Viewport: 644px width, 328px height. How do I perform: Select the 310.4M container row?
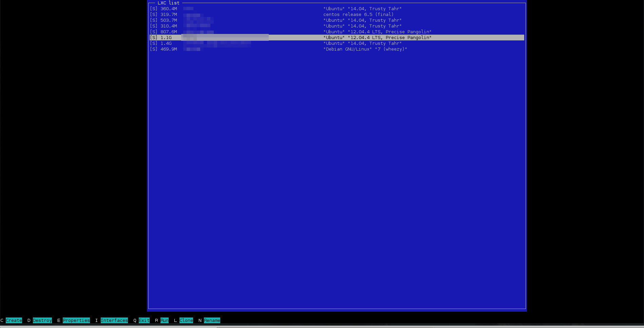(337, 26)
